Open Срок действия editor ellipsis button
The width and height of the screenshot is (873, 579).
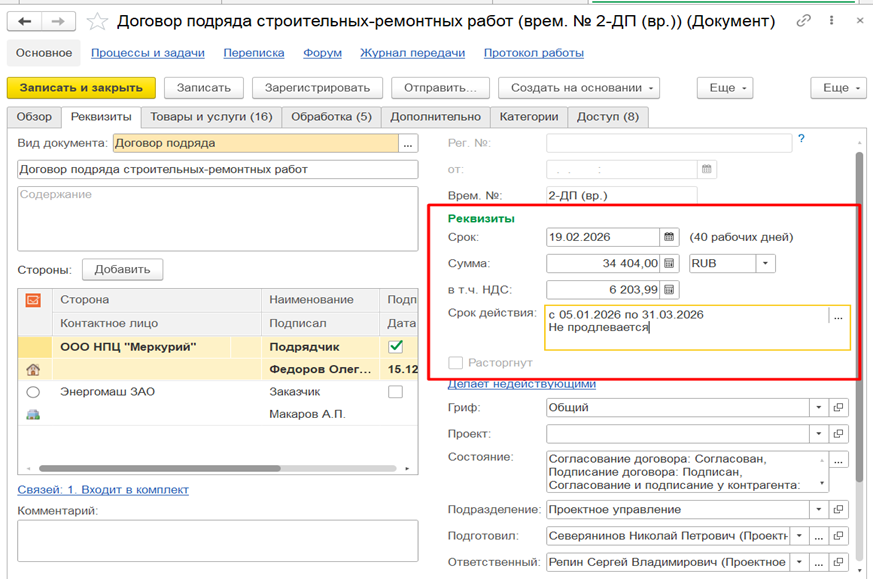click(838, 316)
